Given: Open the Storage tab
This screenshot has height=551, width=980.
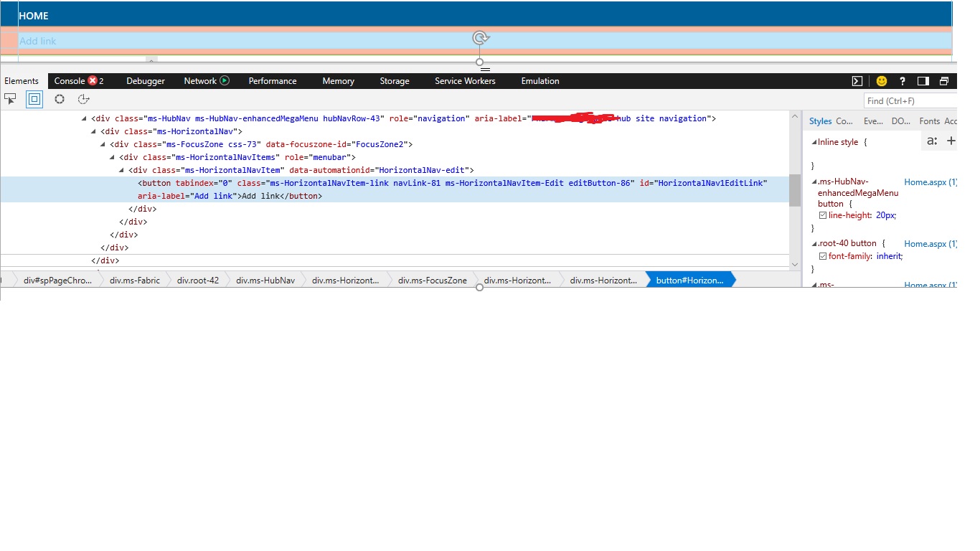Looking at the screenshot, I should pyautogui.click(x=395, y=81).
